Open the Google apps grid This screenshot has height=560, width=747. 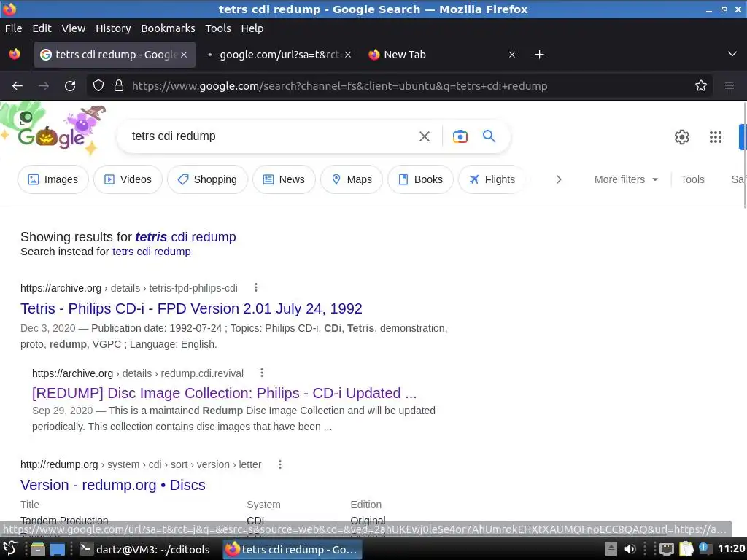point(715,137)
